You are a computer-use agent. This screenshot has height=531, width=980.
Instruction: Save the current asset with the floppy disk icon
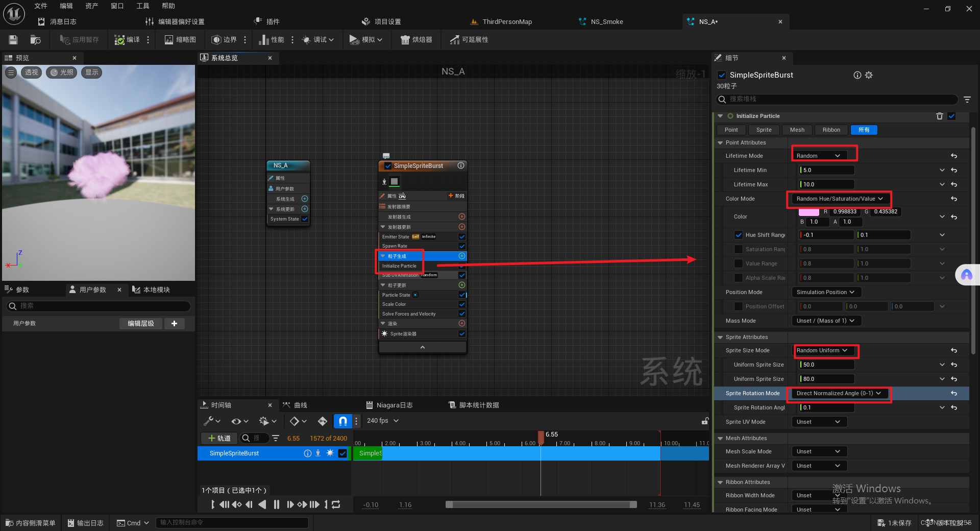[x=13, y=40]
